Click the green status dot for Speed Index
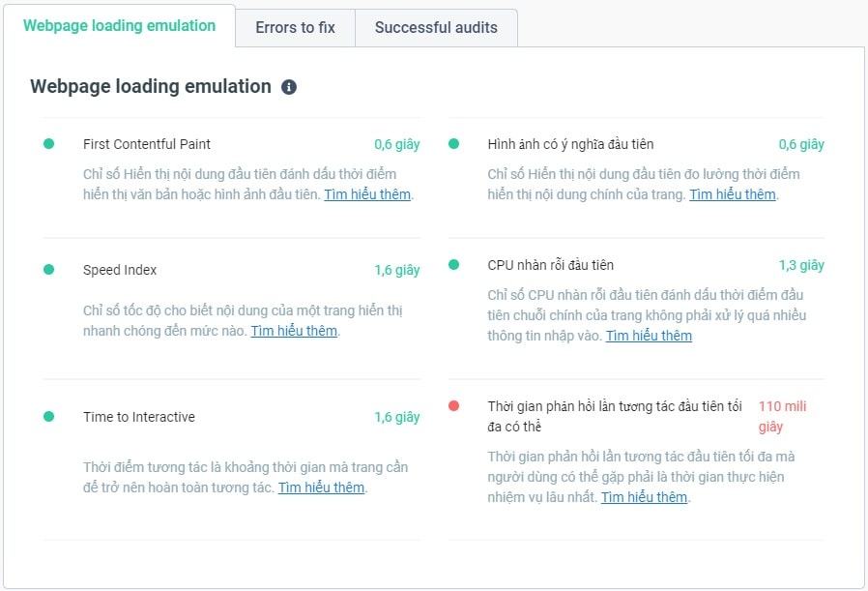The width and height of the screenshot is (868, 591). 48,270
